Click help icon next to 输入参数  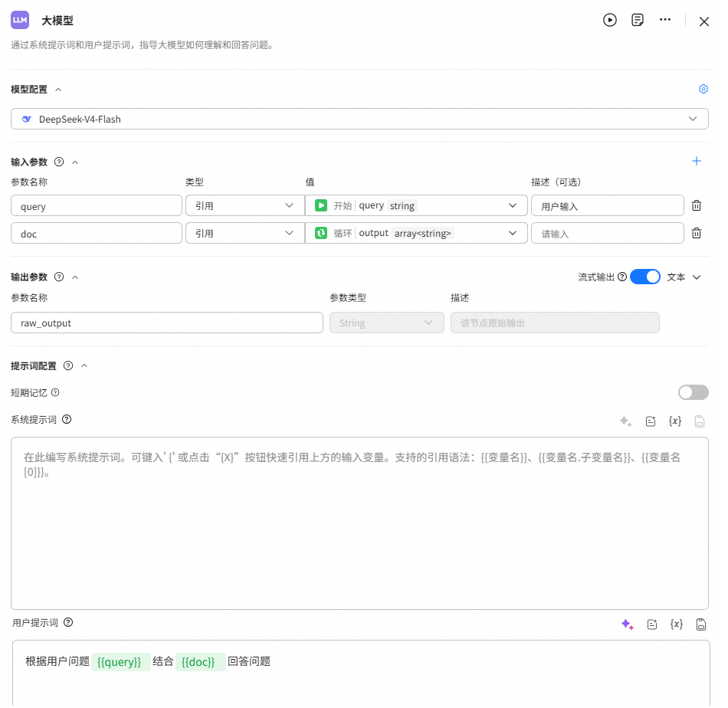point(59,162)
